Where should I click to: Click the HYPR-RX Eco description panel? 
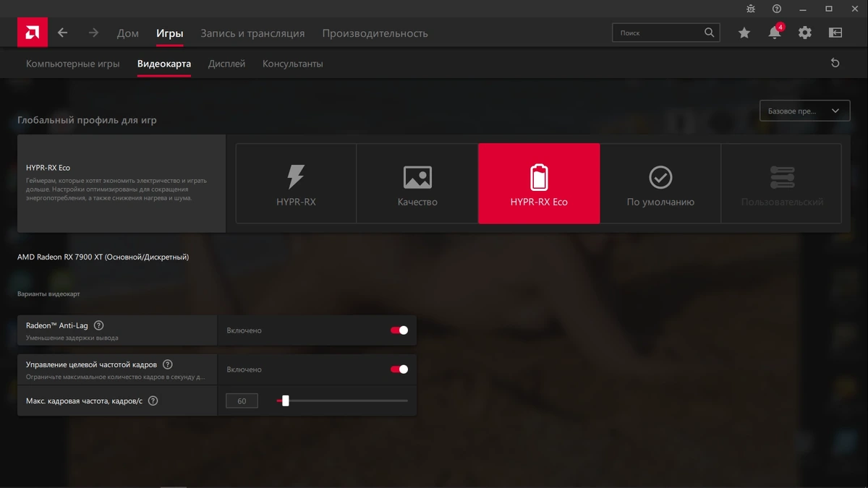[122, 184]
